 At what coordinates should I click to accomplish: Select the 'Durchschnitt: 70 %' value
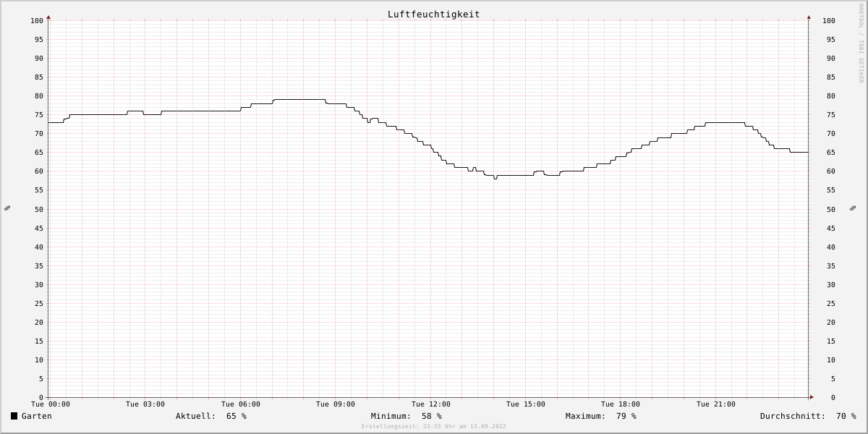[808, 416]
